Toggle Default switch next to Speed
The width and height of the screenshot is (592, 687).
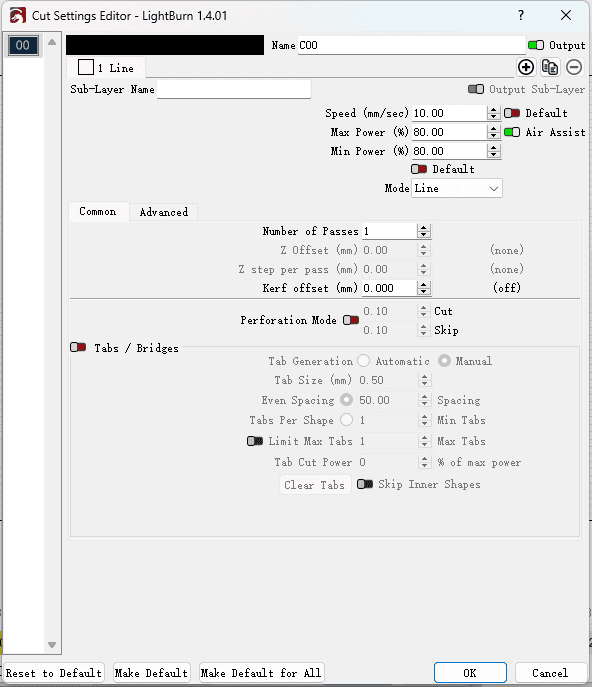[x=512, y=113]
